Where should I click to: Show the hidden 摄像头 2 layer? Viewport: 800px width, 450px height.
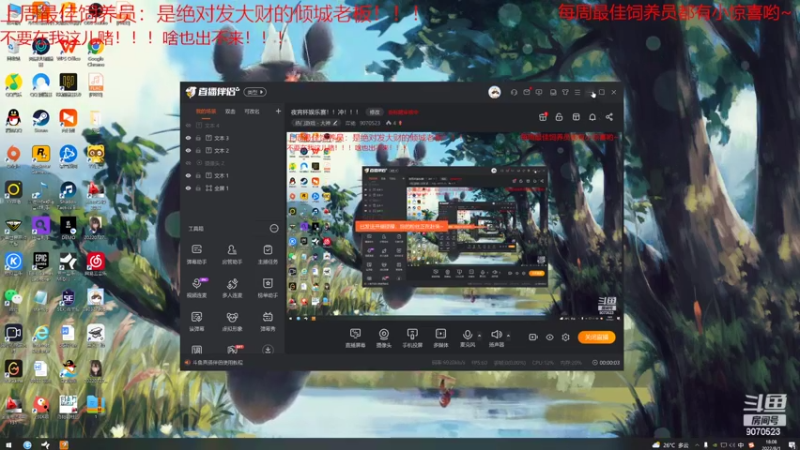(188, 163)
